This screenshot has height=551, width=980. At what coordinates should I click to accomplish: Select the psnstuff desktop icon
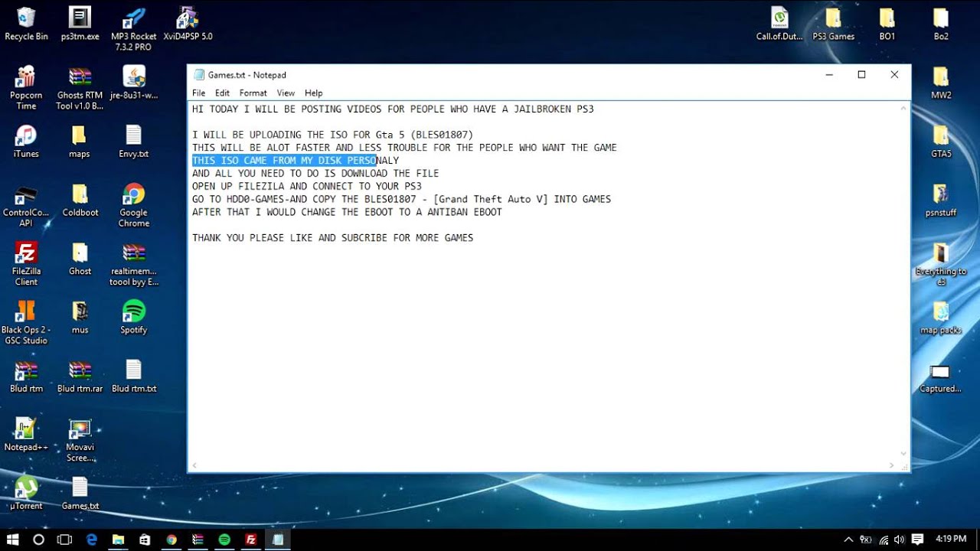(941, 201)
